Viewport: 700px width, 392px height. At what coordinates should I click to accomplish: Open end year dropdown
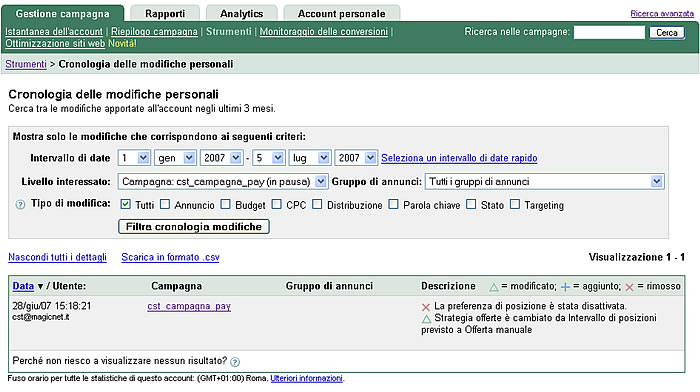[x=356, y=158]
